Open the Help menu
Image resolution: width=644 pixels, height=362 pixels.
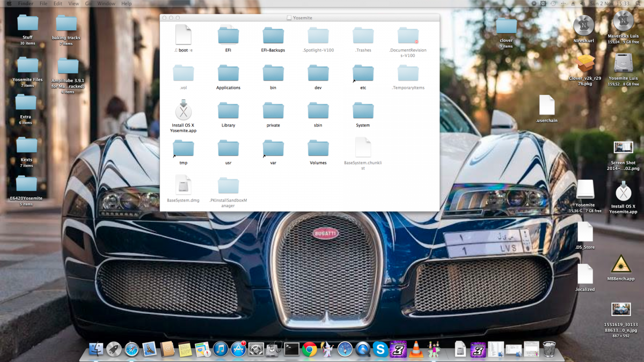(x=126, y=4)
